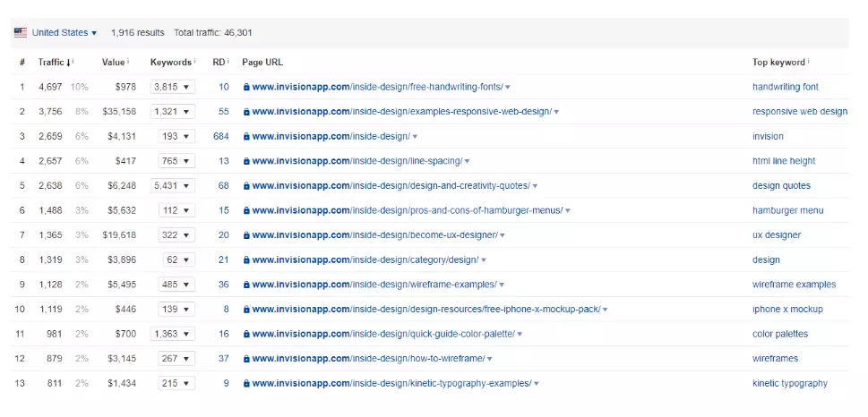
Task: Click the top keyword 'html line height'
Action: (783, 161)
